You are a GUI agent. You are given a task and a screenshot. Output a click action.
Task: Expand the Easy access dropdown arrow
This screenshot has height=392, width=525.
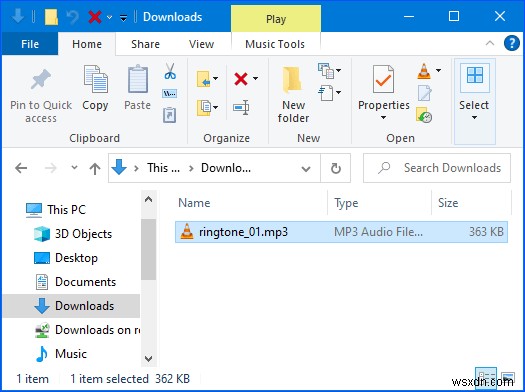(x=339, y=92)
